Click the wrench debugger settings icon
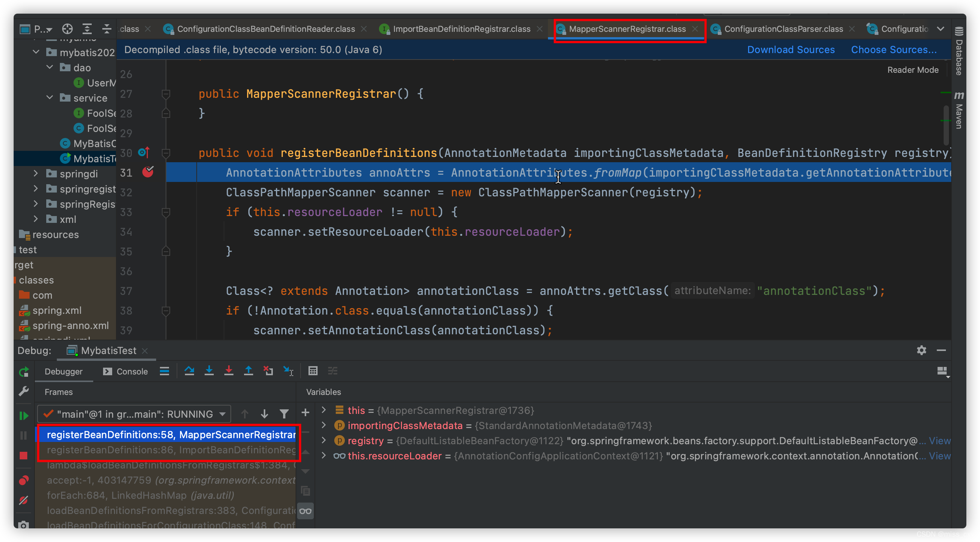 (23, 391)
